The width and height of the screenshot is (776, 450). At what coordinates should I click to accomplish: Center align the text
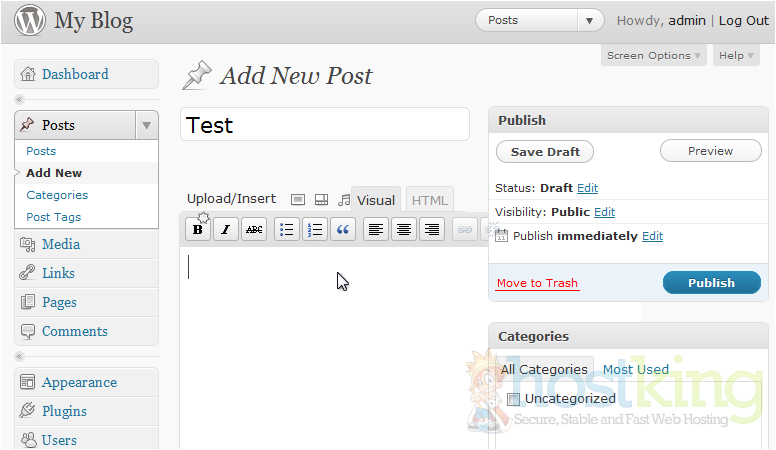click(x=404, y=230)
